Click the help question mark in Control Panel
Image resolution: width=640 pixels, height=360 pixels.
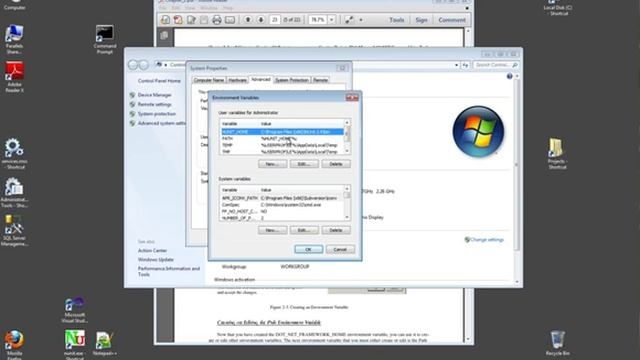point(509,76)
